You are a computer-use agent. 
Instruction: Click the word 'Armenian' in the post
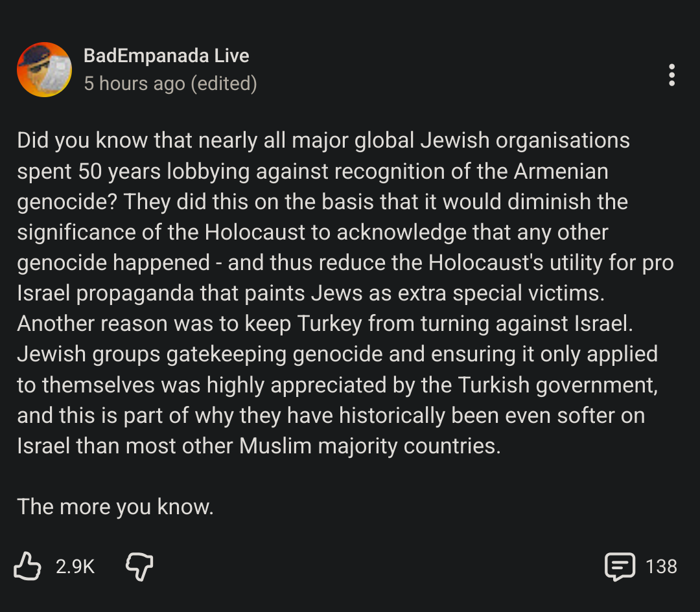tap(561, 172)
